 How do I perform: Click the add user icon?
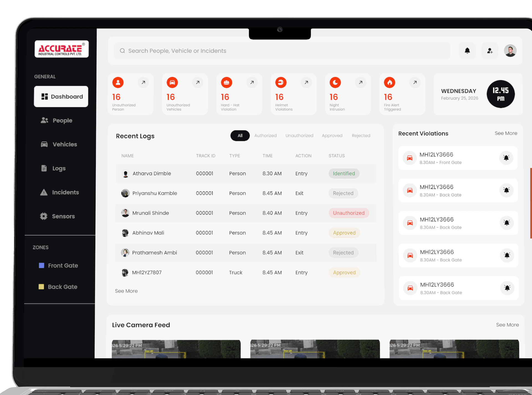pyautogui.click(x=490, y=51)
